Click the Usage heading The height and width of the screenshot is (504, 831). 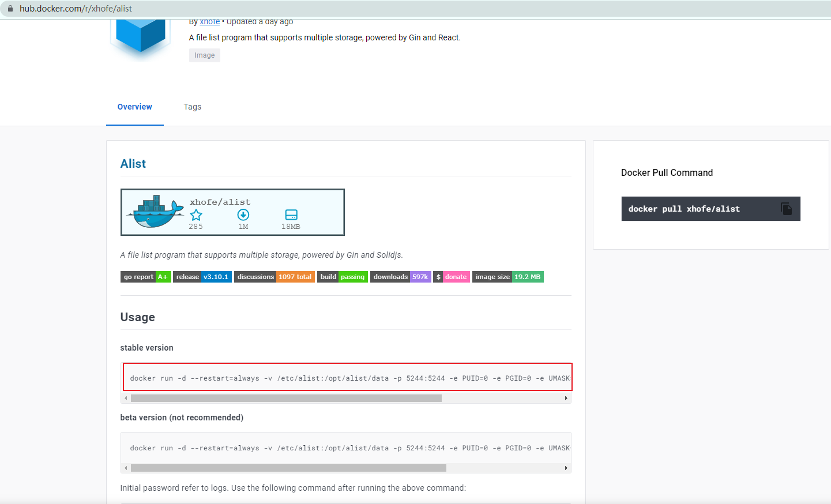point(137,317)
